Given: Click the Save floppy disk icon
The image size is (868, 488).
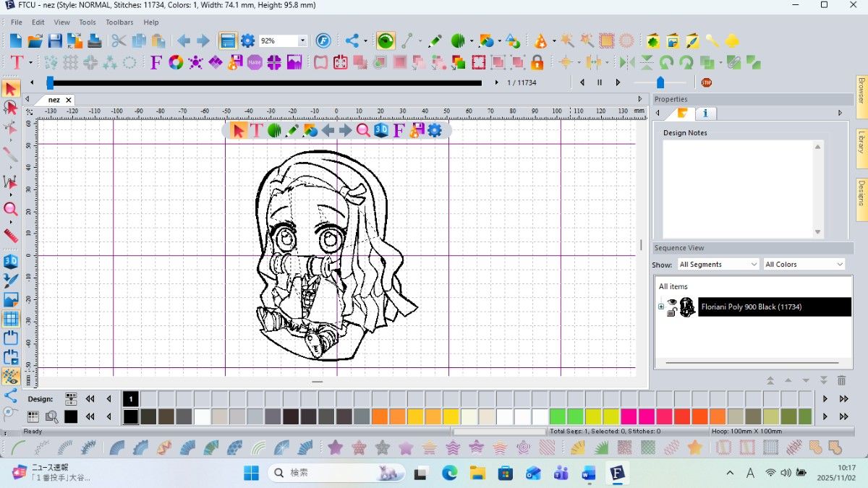Looking at the screenshot, I should coord(54,40).
